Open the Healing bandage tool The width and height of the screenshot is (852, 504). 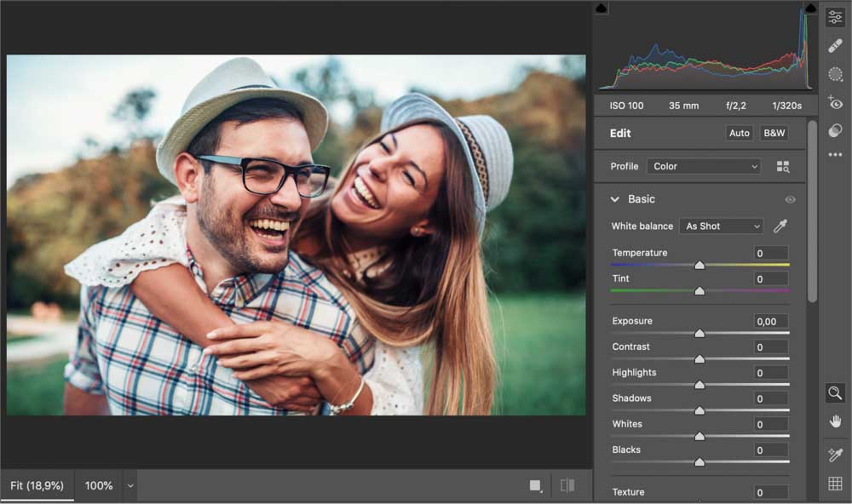pos(835,46)
